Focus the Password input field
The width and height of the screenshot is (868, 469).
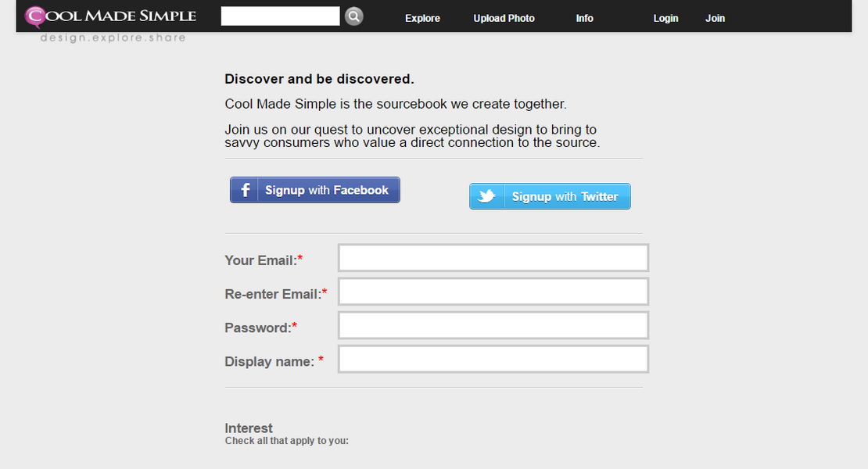click(x=493, y=325)
